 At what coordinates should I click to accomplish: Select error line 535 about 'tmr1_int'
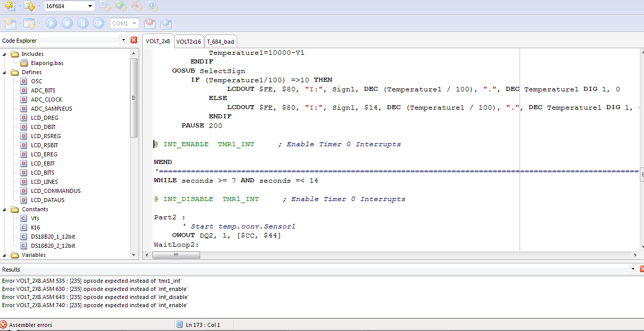click(92, 281)
